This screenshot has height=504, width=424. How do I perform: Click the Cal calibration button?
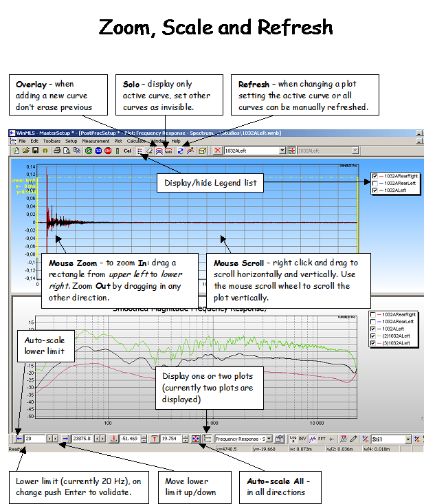click(128, 151)
